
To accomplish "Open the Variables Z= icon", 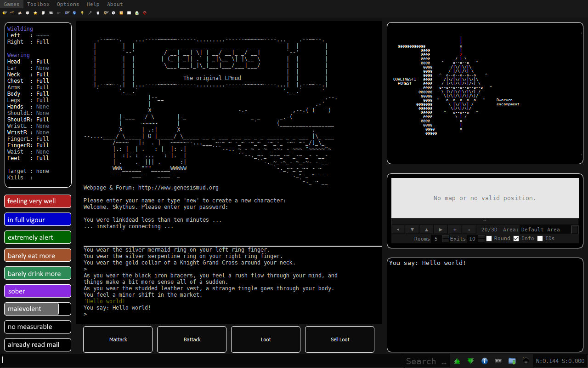I will tap(59, 13).
